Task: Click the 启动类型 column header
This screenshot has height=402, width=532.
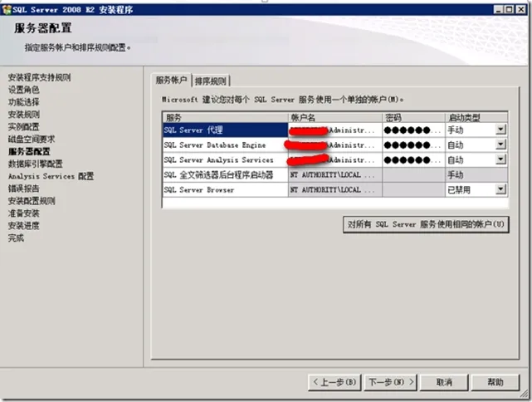Action: (476, 117)
